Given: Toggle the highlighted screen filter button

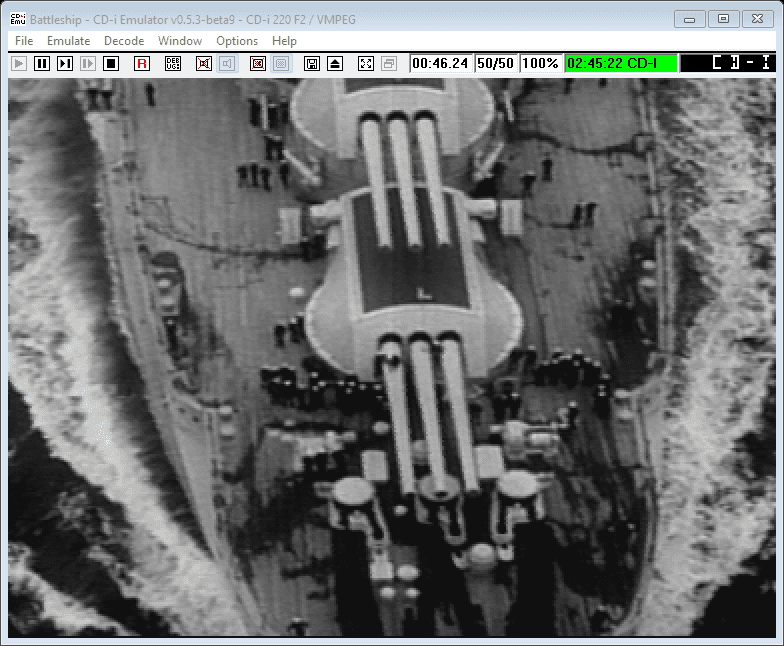Looking at the screenshot, I should click(x=281, y=63).
